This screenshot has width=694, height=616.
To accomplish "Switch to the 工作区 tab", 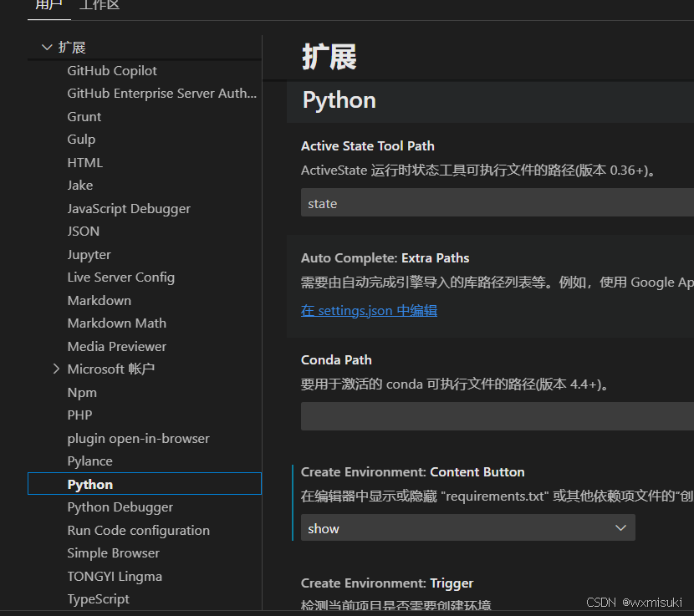I will point(99,5).
